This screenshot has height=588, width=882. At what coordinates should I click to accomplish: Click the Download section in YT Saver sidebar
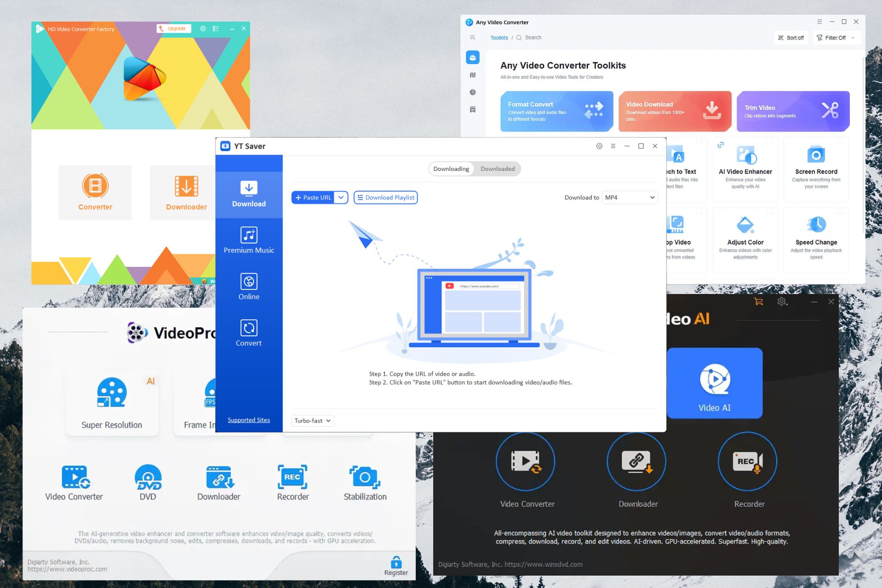tap(249, 193)
